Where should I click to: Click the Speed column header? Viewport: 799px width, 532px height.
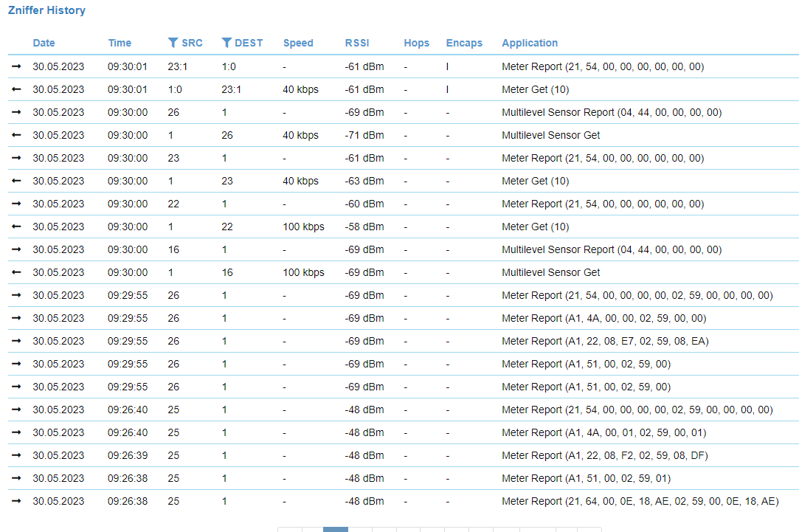(298, 43)
